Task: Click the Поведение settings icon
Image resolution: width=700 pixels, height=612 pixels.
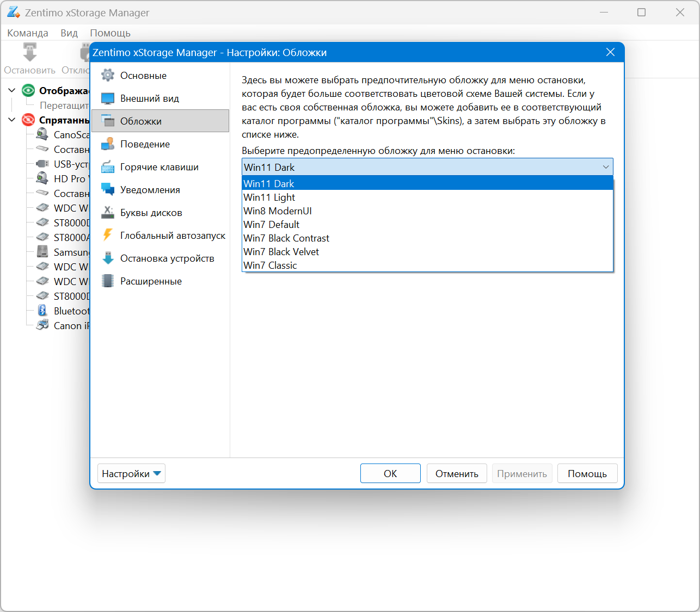Action: (x=108, y=144)
